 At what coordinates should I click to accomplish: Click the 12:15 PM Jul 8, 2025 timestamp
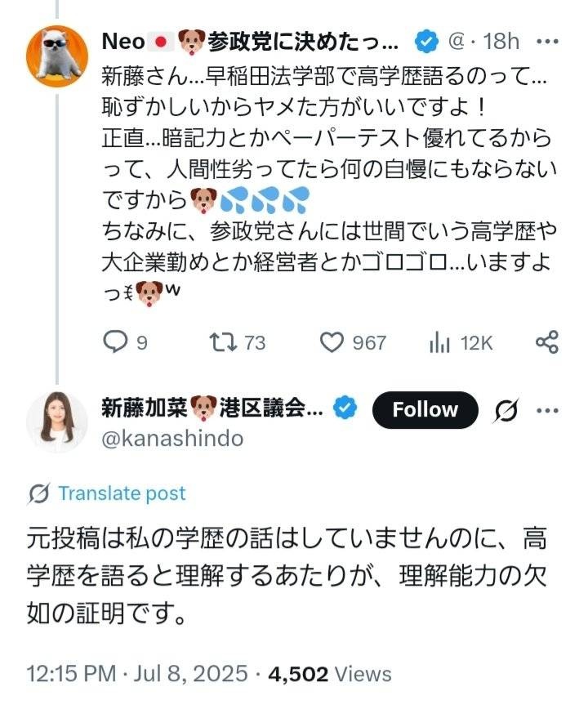(x=136, y=674)
